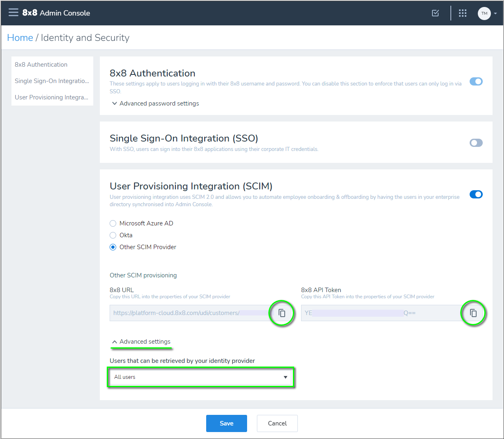Screen dimensions: 504x439
Task: Select the Microsoft Azure AD radio option
Action: (x=113, y=223)
